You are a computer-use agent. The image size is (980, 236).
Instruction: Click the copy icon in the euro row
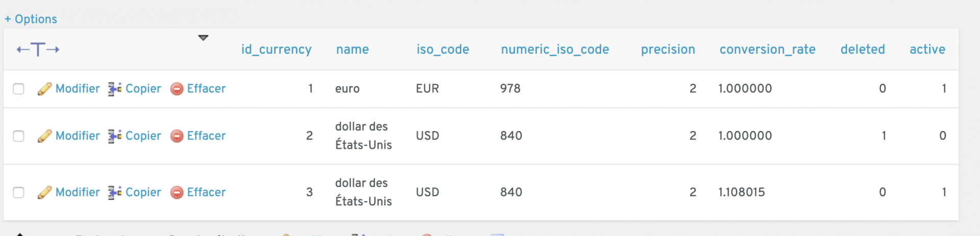coord(114,89)
